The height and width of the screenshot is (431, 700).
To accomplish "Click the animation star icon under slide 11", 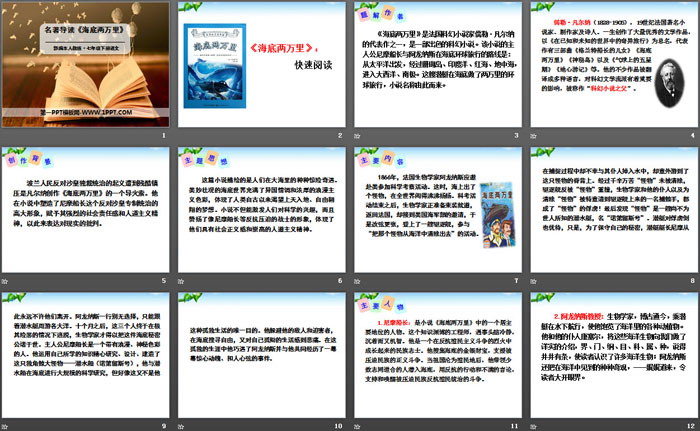I will 357,427.
